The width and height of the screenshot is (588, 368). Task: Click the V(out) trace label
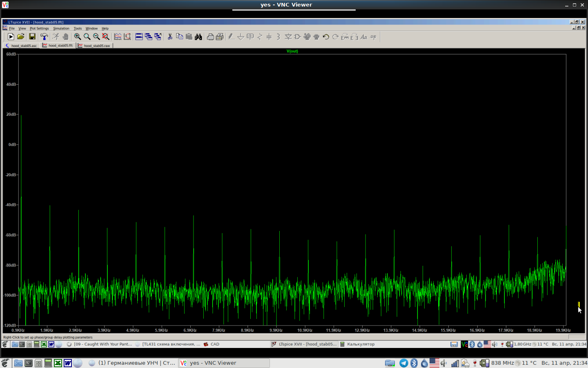tap(292, 51)
